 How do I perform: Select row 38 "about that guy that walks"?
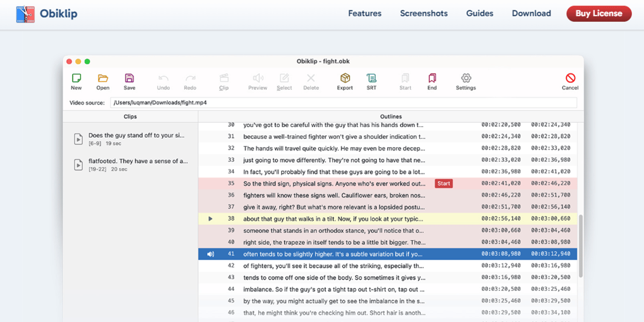[x=388, y=219]
